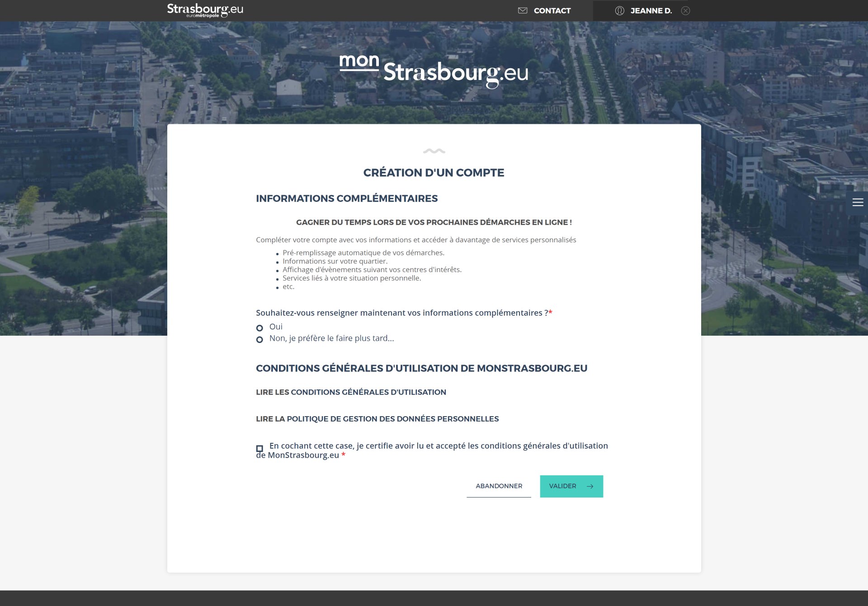This screenshot has width=868, height=606.
Task: Tick the terms of use acceptance checkbox
Action: tap(259, 448)
